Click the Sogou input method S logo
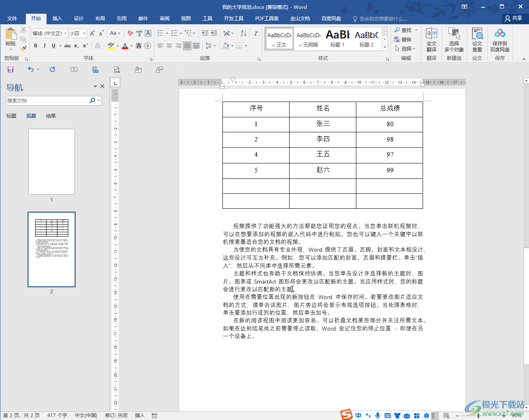The image size is (529, 420). pos(346,415)
